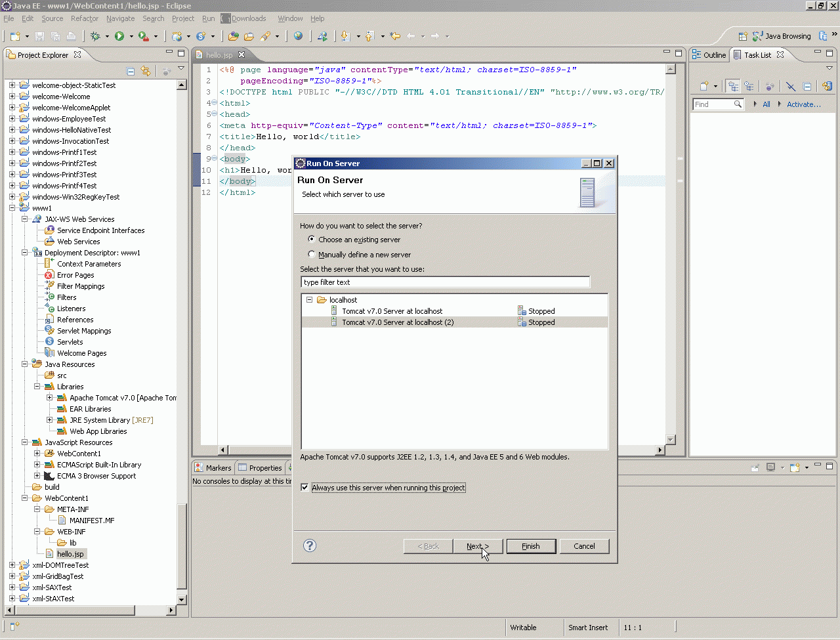This screenshot has width=840, height=640.
Task: Click the green Run button in toolbar
Action: pyautogui.click(x=119, y=37)
